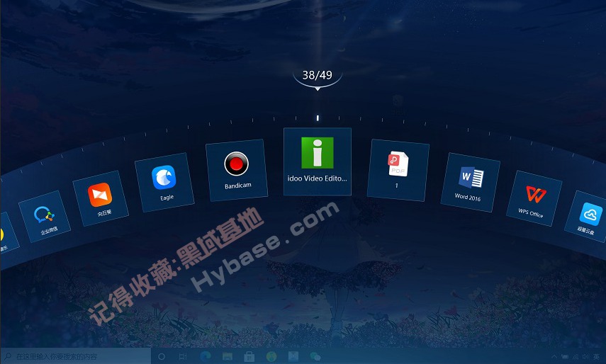Viewport: 606px width, 364px height.
Task: Open the idoo Video Editor tile
Action: pos(318,161)
